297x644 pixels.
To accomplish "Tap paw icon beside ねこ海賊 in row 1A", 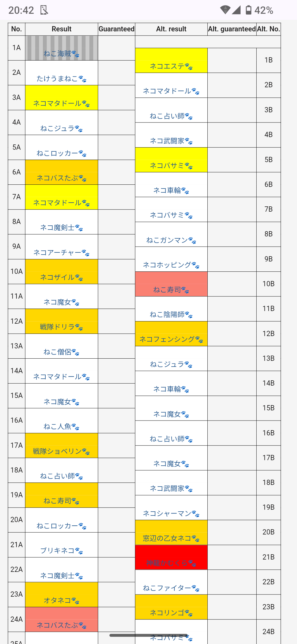I will tap(75, 54).
